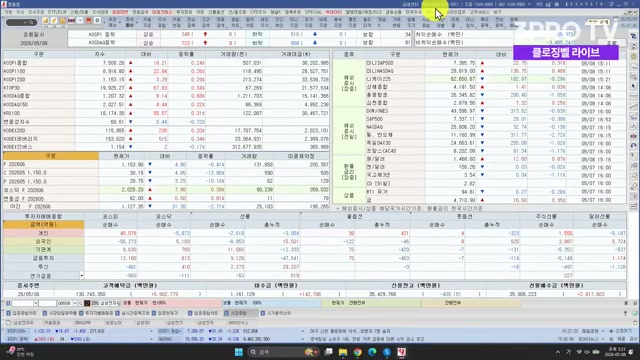Expand the 연기금등 row dropdown arrow
Viewport: 640px width, 360px height.
pyautogui.click(x=82, y=276)
